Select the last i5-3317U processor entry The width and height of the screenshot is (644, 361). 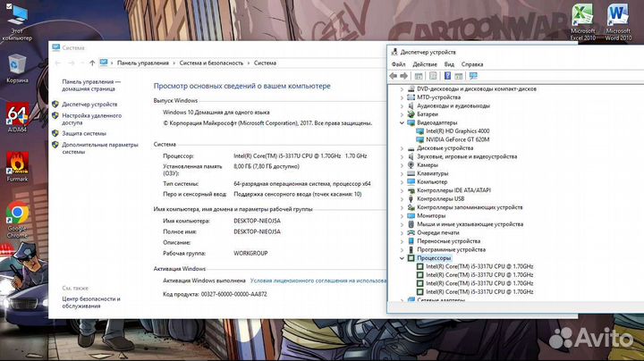click(479, 292)
